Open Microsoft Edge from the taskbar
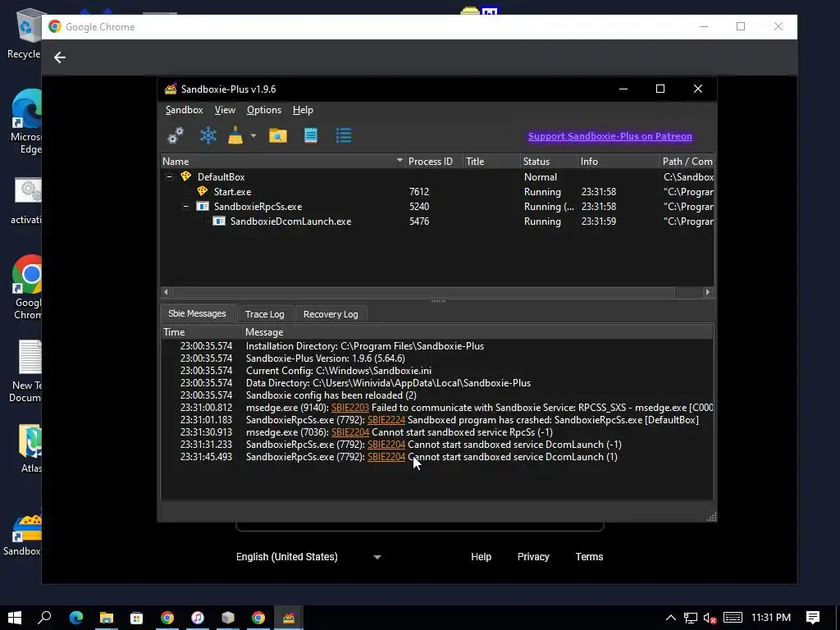The image size is (840, 630). click(76, 618)
